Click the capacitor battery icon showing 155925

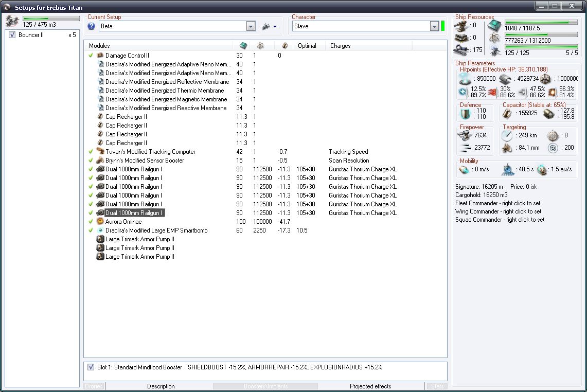pyautogui.click(x=507, y=114)
